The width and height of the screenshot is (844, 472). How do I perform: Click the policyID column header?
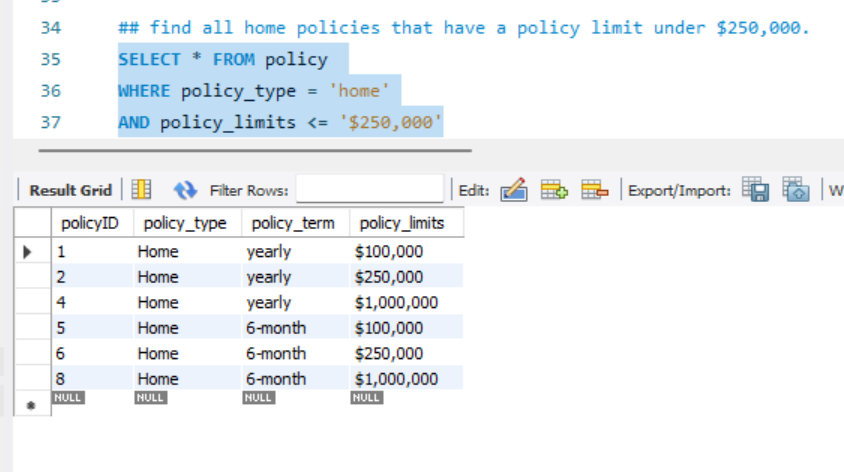pos(92,223)
